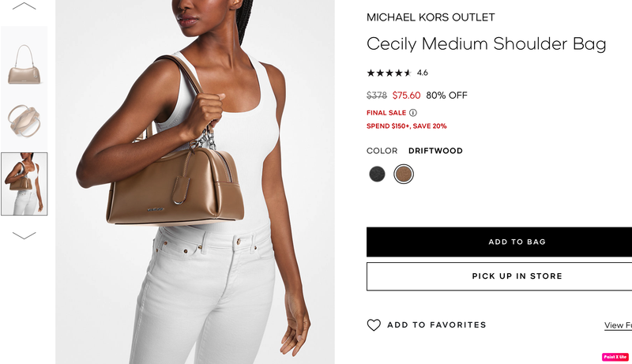Click the Paint X lite badge

tap(615, 357)
